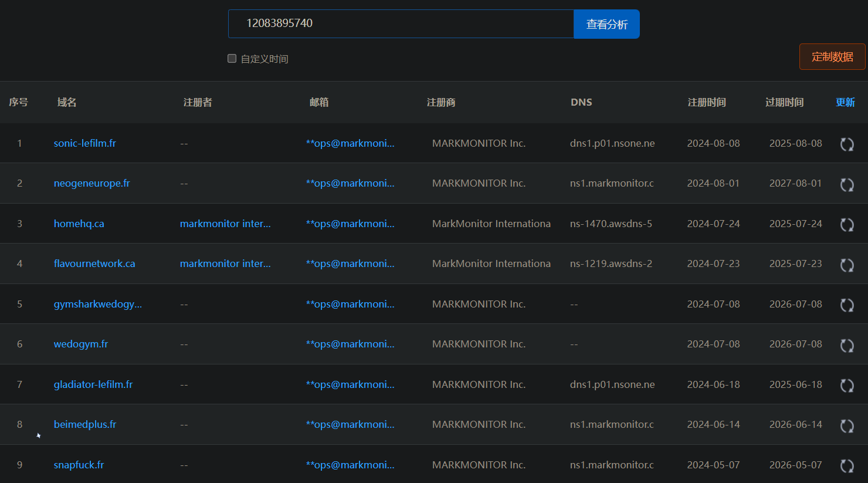
Task: Open domain flavournetwork.ca
Action: 94,264
